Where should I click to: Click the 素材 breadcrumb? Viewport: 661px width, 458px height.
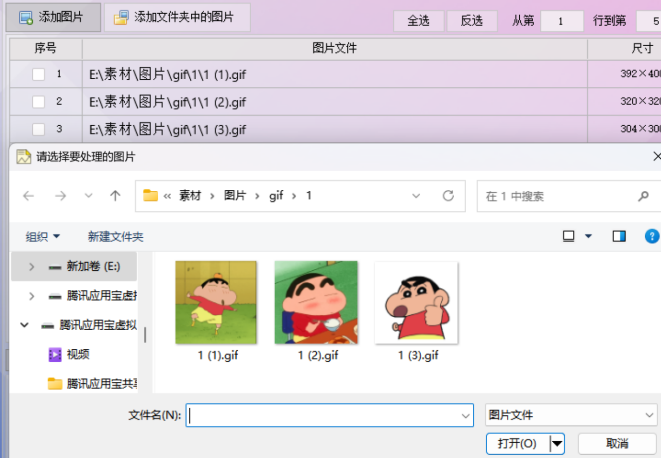pos(190,196)
